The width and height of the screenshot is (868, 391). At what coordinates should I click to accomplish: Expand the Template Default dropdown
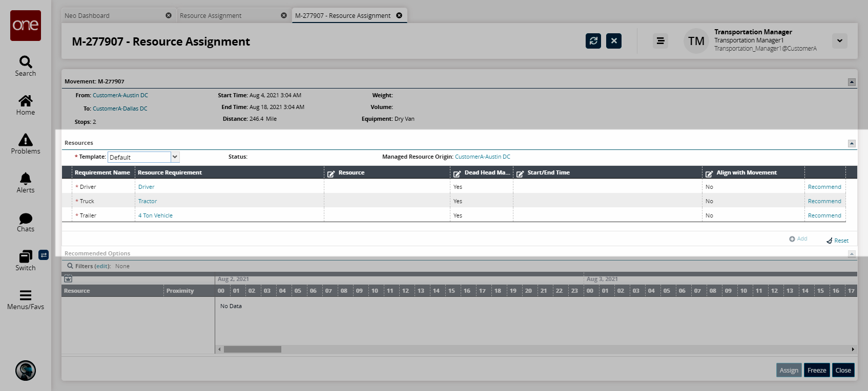pyautogui.click(x=175, y=157)
